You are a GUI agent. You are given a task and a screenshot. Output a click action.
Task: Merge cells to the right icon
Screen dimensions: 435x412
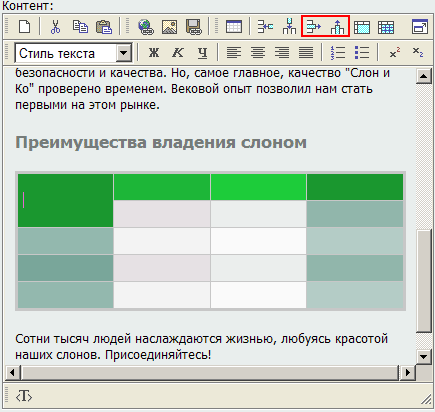tap(313, 26)
